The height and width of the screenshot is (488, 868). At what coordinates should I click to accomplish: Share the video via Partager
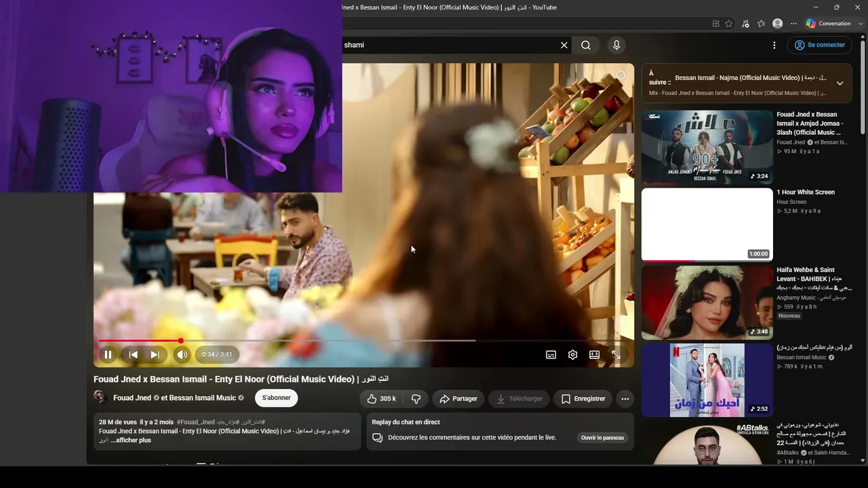tap(458, 399)
